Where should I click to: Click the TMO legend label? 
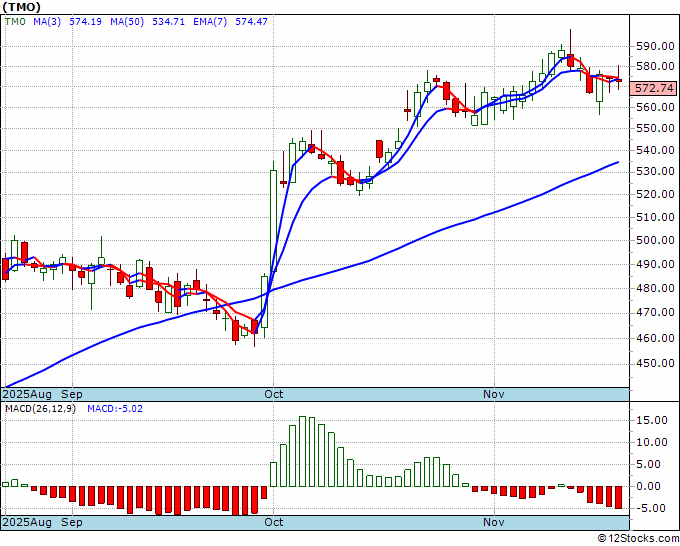coord(15,21)
